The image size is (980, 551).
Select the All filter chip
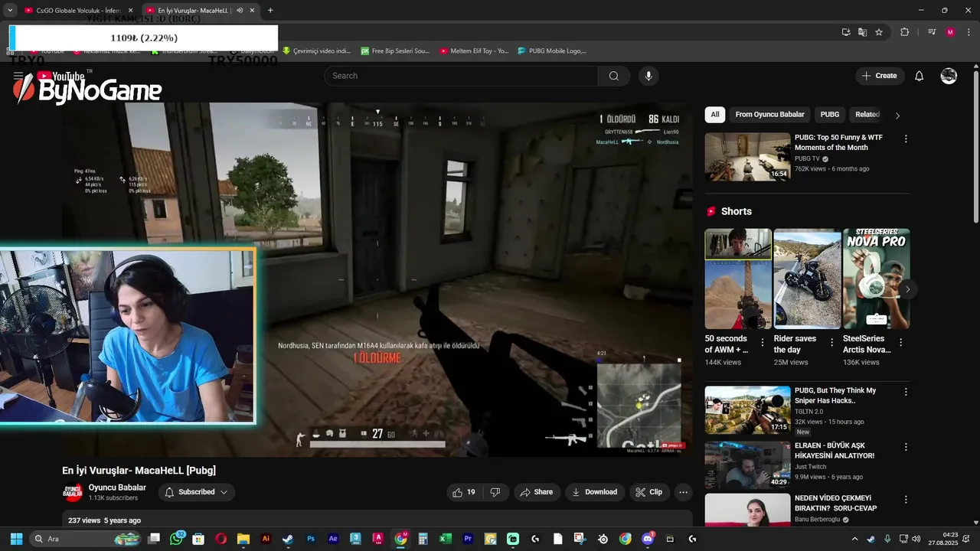pos(715,115)
